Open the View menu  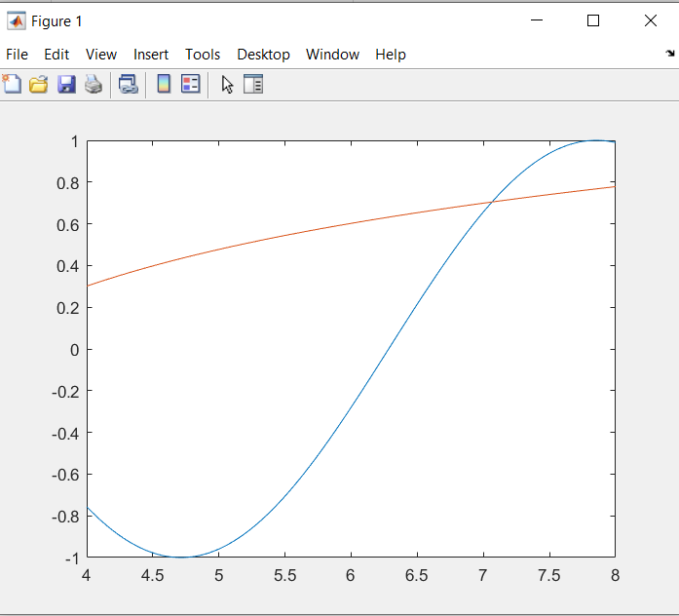click(101, 55)
